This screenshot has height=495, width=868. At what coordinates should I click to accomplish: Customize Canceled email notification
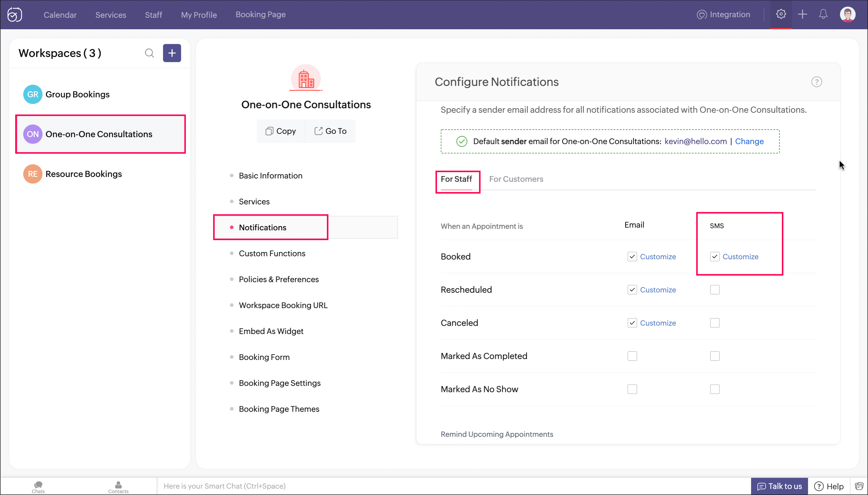pos(658,323)
